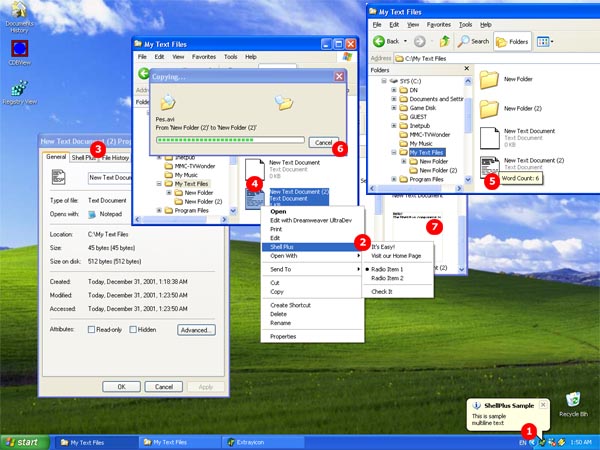
Task: Click Cancel in properties dialog
Action: coord(164,386)
